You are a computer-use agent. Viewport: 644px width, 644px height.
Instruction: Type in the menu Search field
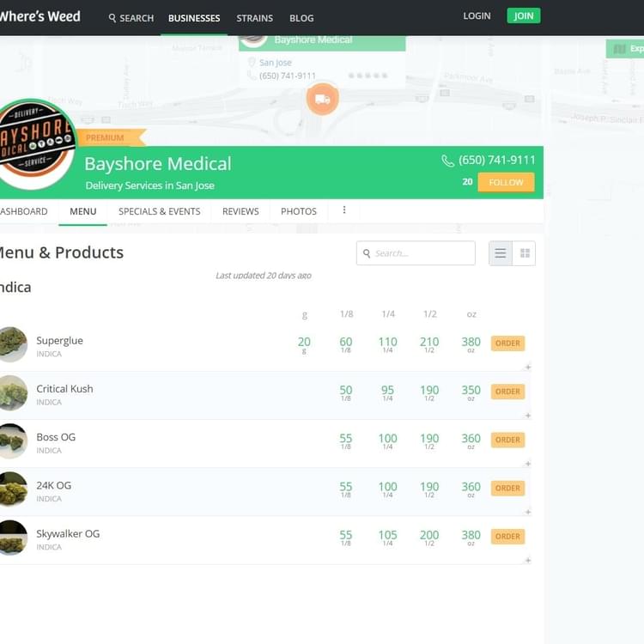422,253
